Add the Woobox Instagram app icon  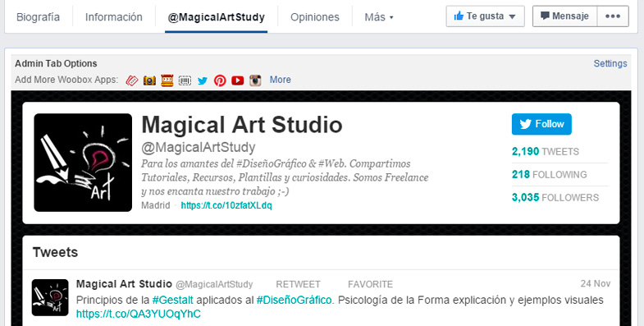[255, 80]
